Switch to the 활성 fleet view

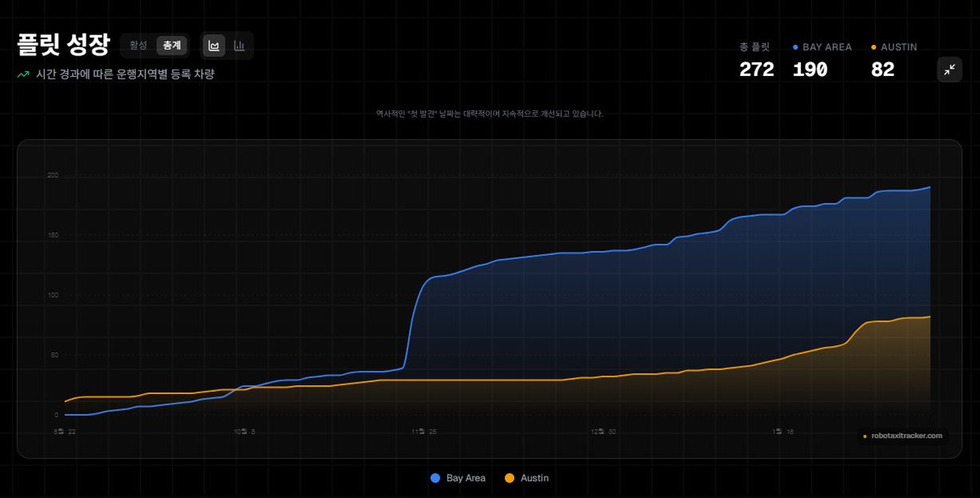[138, 46]
